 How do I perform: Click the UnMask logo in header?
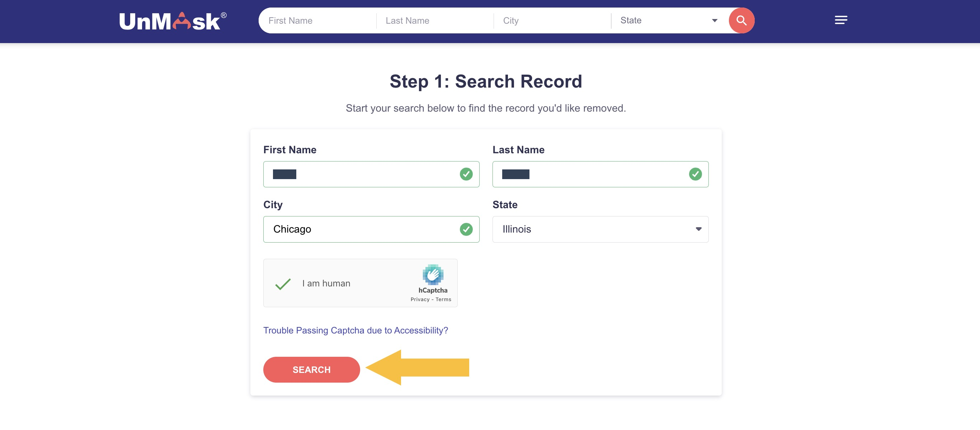[173, 21]
